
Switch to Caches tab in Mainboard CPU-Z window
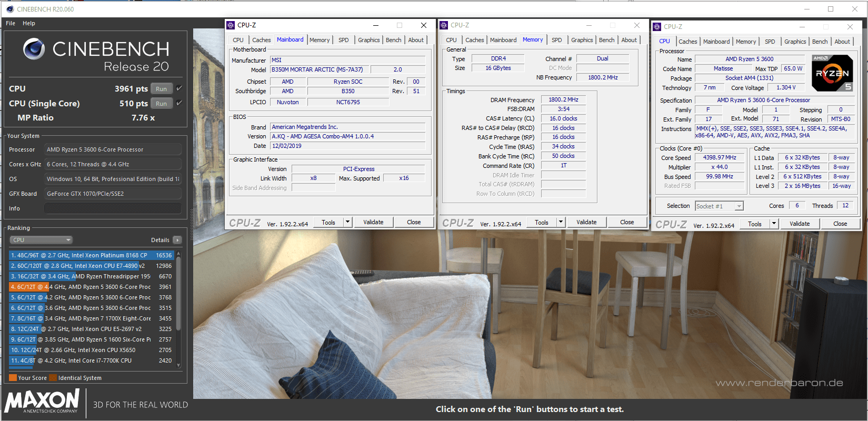[261, 40]
